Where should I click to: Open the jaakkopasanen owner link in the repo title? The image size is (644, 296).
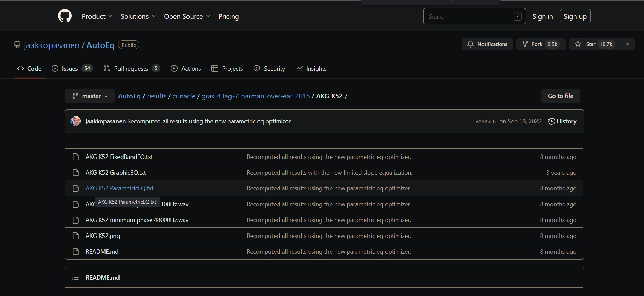point(52,45)
